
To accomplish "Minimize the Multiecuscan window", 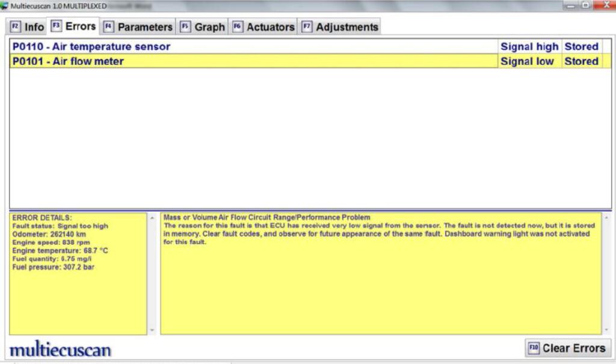I will click(570, 5).
